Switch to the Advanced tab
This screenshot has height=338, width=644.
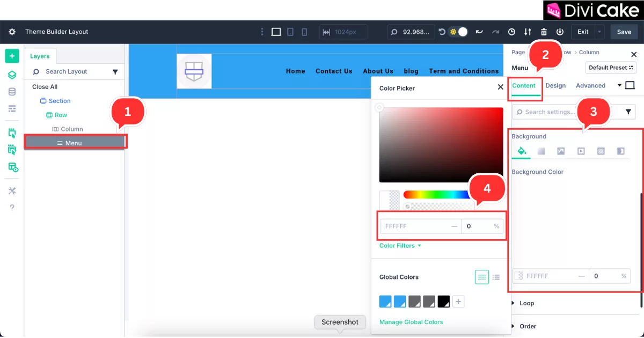(x=590, y=85)
